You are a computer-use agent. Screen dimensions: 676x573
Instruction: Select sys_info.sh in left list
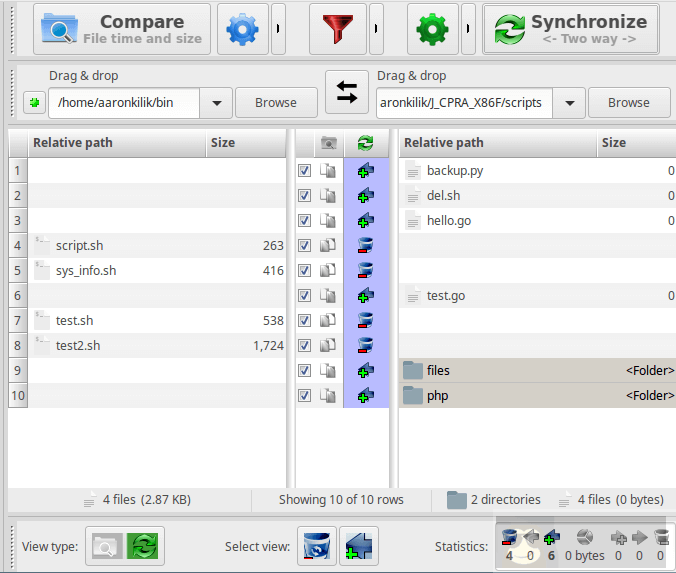point(156,271)
